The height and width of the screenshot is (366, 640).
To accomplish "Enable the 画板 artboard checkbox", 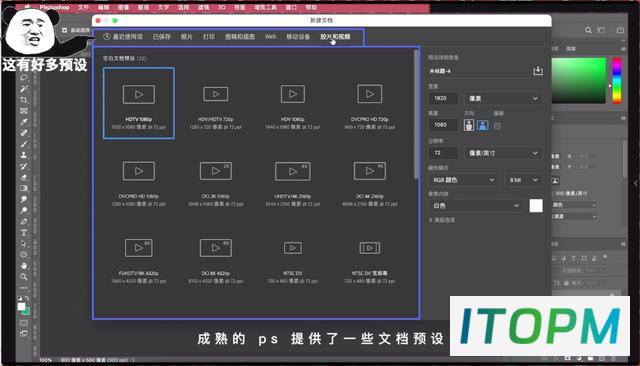I will [497, 126].
